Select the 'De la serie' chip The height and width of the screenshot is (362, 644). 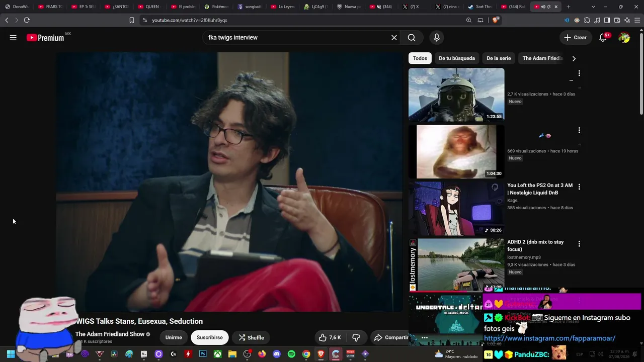point(499,58)
